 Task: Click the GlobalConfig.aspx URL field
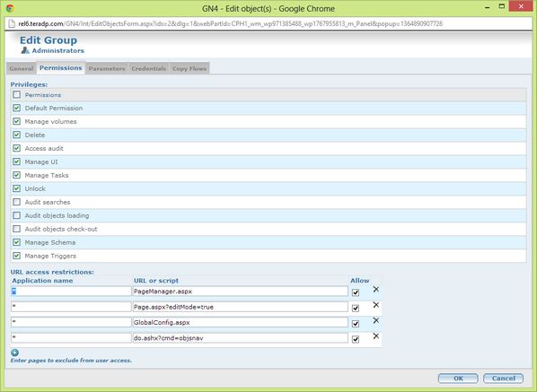(240, 322)
